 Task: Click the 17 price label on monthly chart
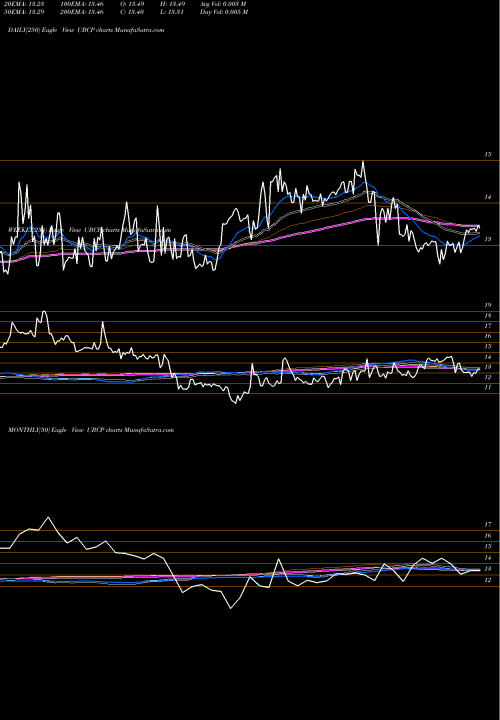pyautogui.click(x=488, y=524)
